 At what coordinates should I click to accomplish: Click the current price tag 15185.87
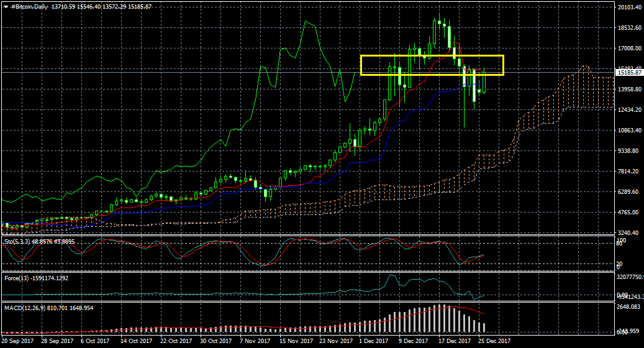click(628, 73)
